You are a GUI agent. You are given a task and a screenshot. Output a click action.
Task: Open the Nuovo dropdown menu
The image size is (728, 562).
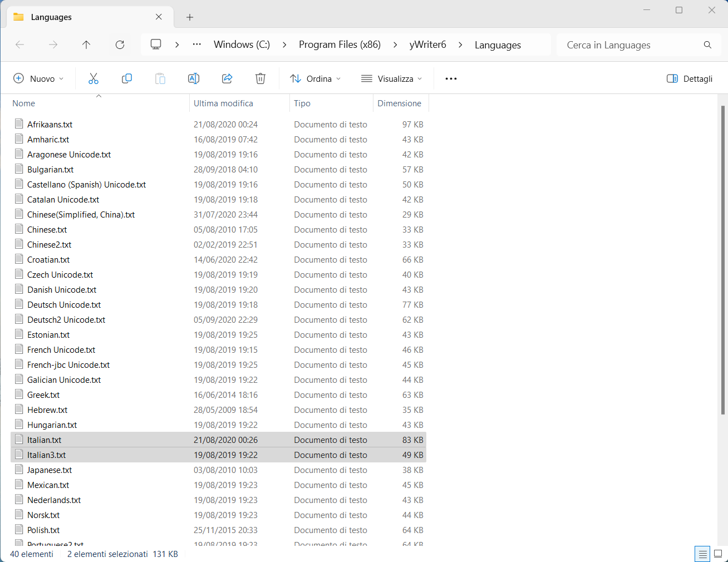click(38, 78)
